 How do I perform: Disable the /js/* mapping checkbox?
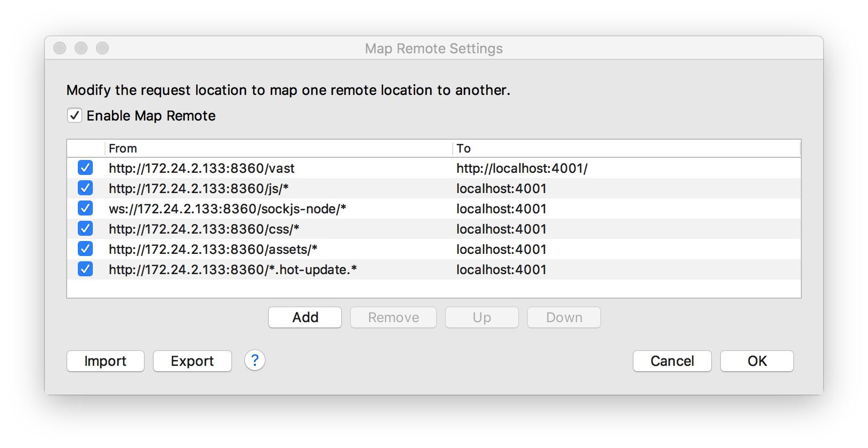[x=85, y=188]
